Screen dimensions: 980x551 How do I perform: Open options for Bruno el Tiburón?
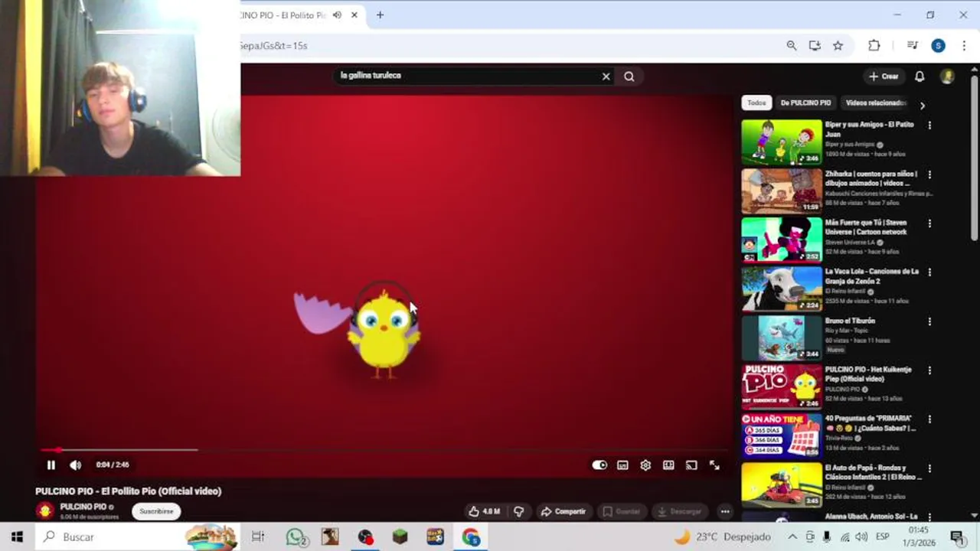point(929,321)
